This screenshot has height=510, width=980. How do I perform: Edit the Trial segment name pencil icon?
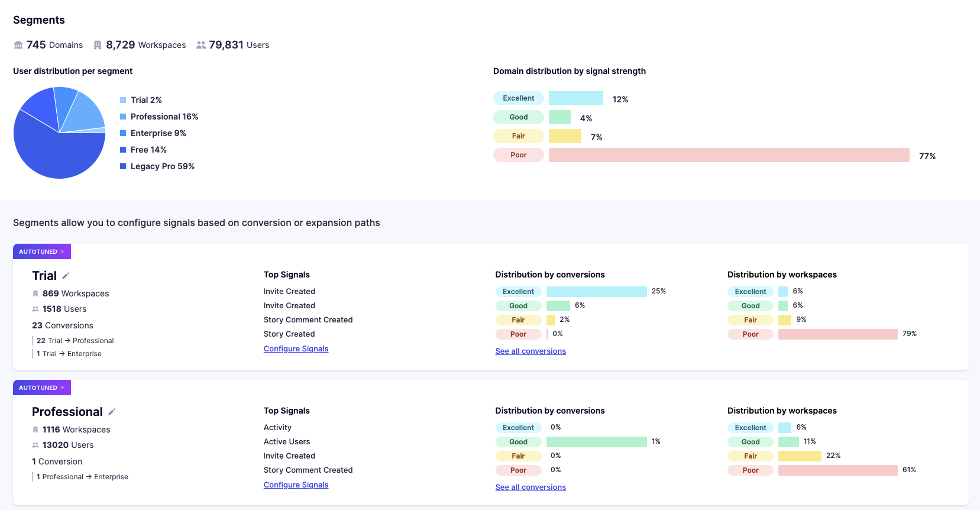coord(66,276)
